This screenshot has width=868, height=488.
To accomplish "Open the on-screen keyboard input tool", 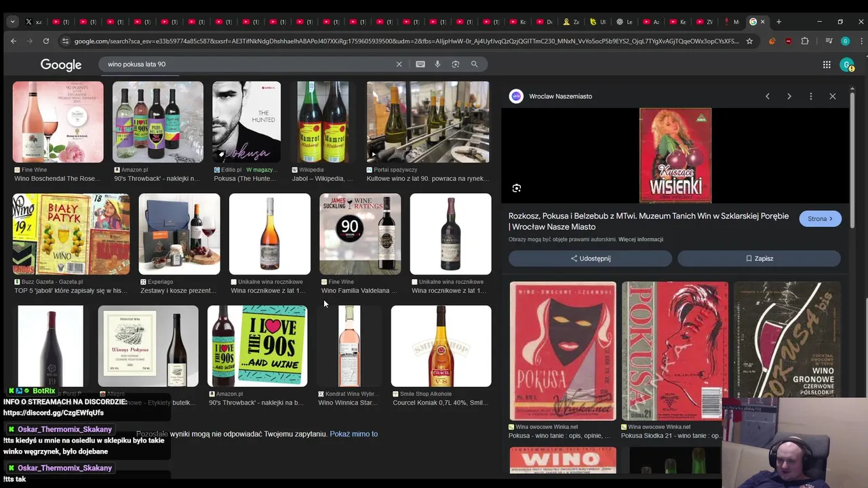I will tap(420, 64).
